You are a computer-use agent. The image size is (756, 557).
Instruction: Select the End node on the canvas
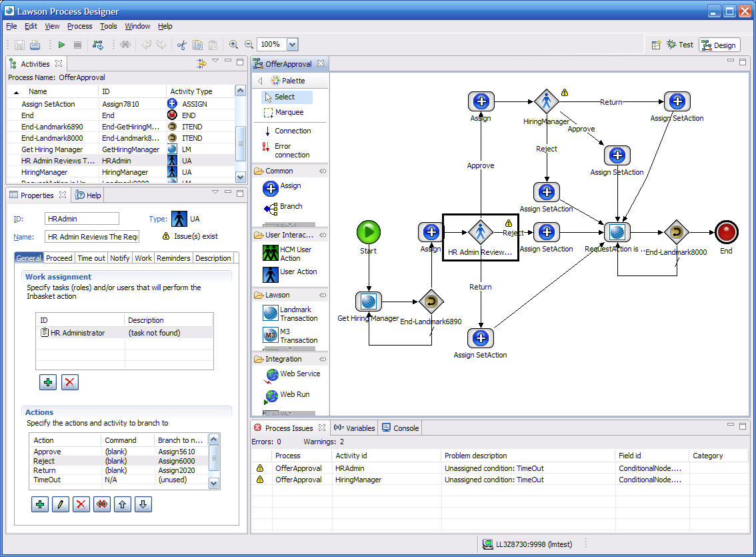[x=726, y=232]
